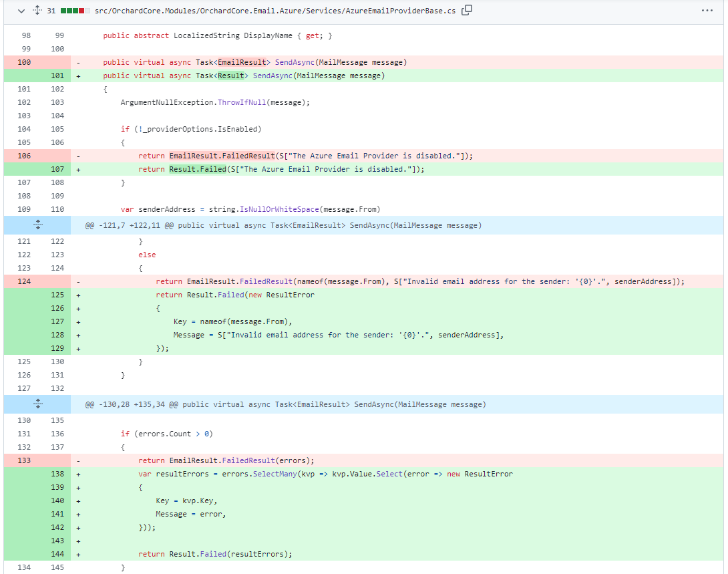Select added line number 129
This screenshot has height=574, width=728.
pyautogui.click(x=57, y=348)
